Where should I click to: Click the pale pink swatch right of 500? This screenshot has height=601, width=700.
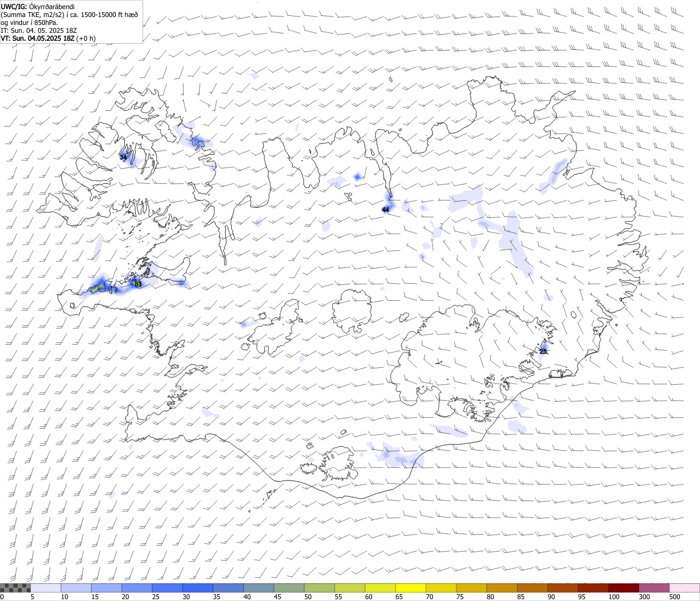click(x=684, y=588)
